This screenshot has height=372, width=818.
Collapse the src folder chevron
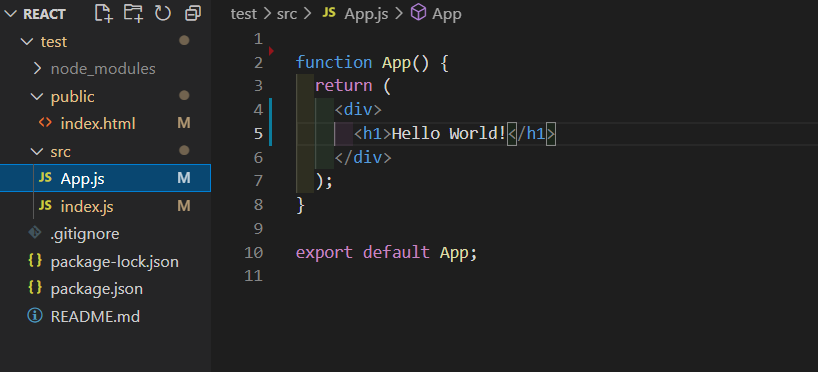[37, 151]
